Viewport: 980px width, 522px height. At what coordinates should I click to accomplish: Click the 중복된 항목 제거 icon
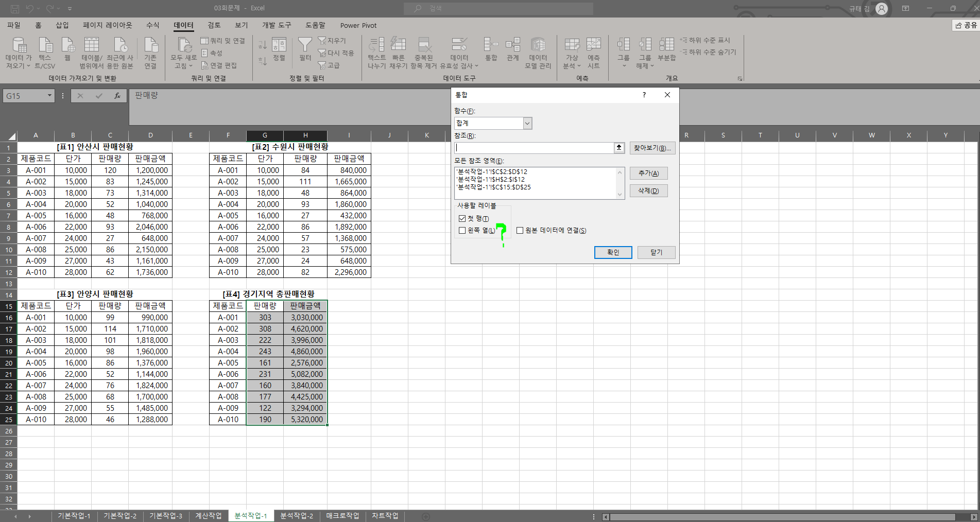(x=424, y=46)
